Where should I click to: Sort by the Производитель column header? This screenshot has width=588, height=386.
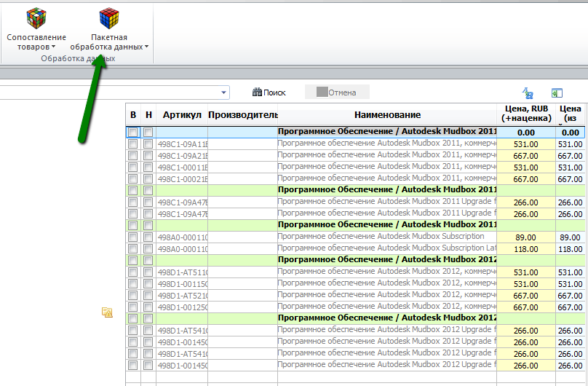pyautogui.click(x=242, y=115)
